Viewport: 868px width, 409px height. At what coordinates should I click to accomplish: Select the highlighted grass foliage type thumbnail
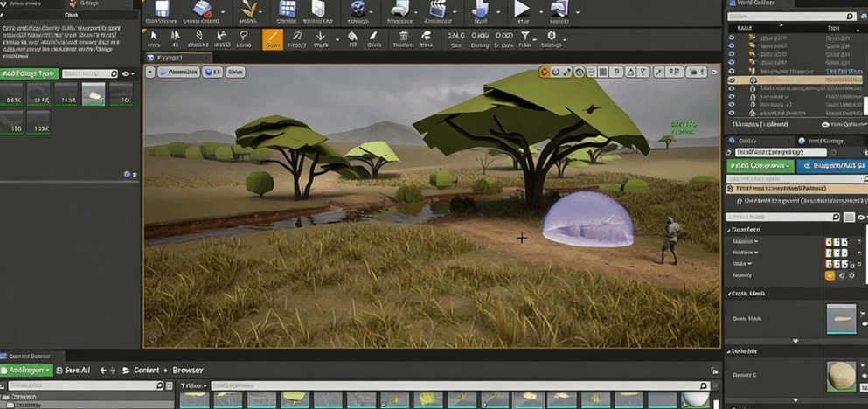pyautogui.click(x=94, y=94)
